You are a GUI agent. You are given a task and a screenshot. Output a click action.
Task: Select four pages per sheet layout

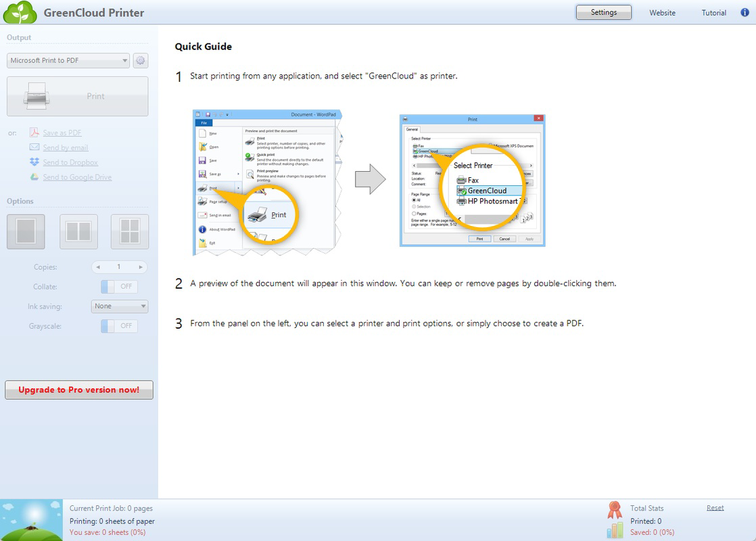pos(130,232)
